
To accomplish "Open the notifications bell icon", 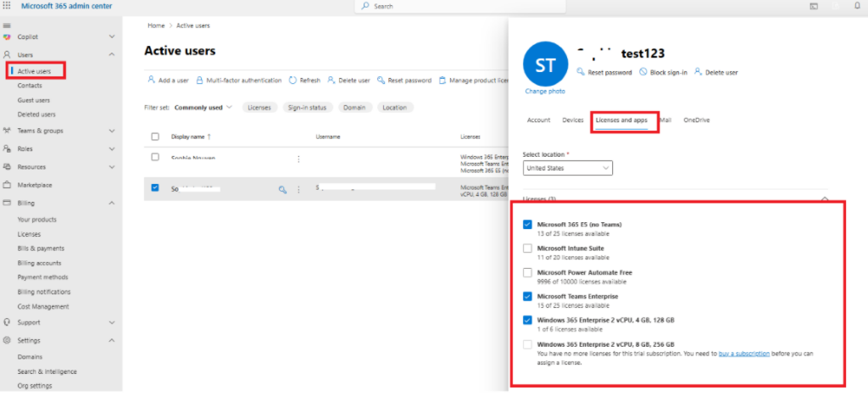I will point(858,6).
